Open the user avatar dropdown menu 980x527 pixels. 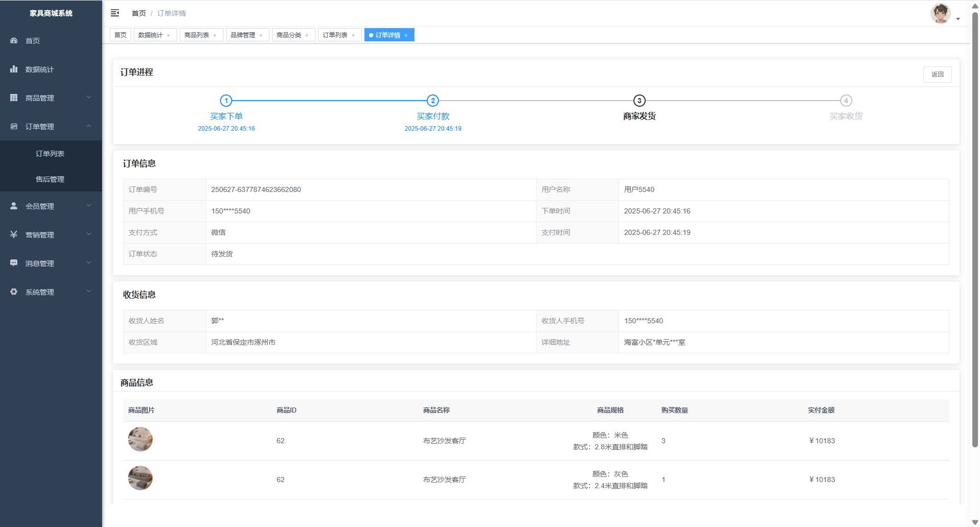coord(944,14)
